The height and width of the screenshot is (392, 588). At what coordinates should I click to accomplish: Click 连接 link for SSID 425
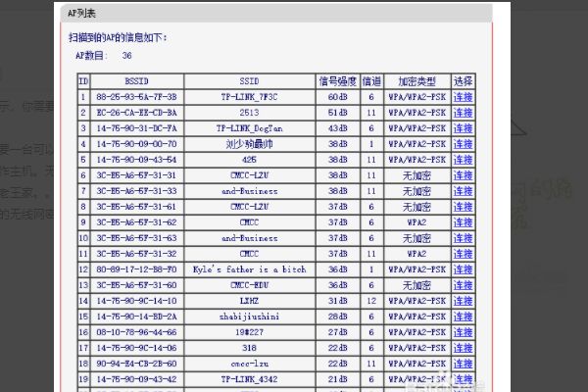[464, 159]
